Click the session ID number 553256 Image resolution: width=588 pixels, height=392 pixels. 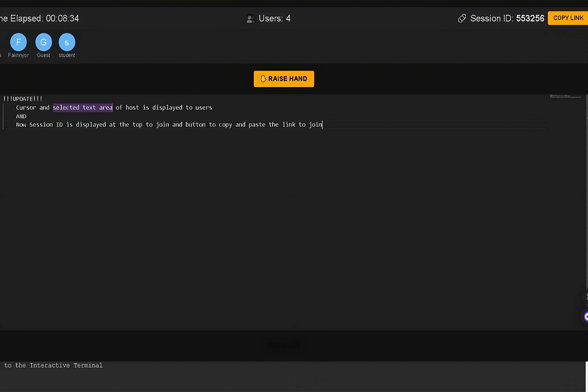[530, 18]
